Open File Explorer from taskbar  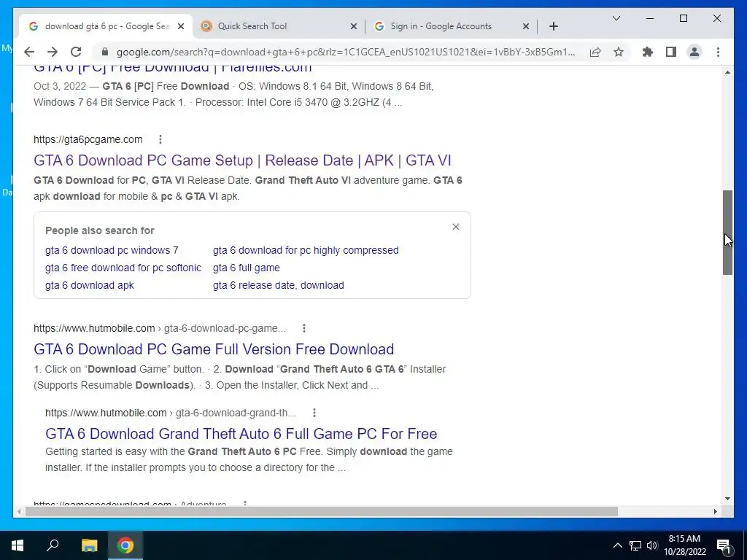click(89, 545)
